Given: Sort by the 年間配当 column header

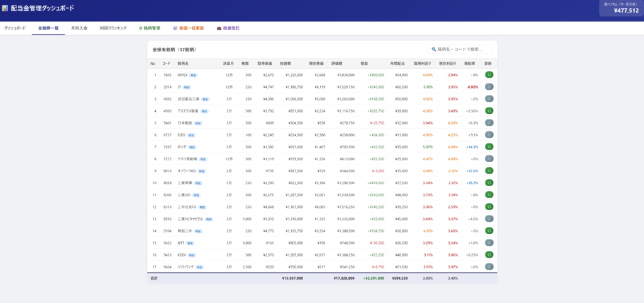Looking at the screenshot, I should pyautogui.click(x=397, y=63).
